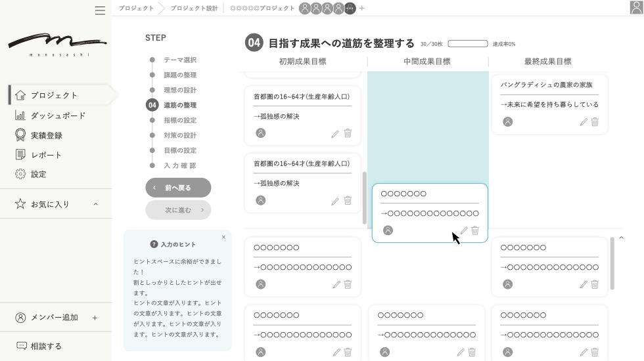Open レポート in the sidebar
Viewport: 644px width, 361px height.
point(46,155)
